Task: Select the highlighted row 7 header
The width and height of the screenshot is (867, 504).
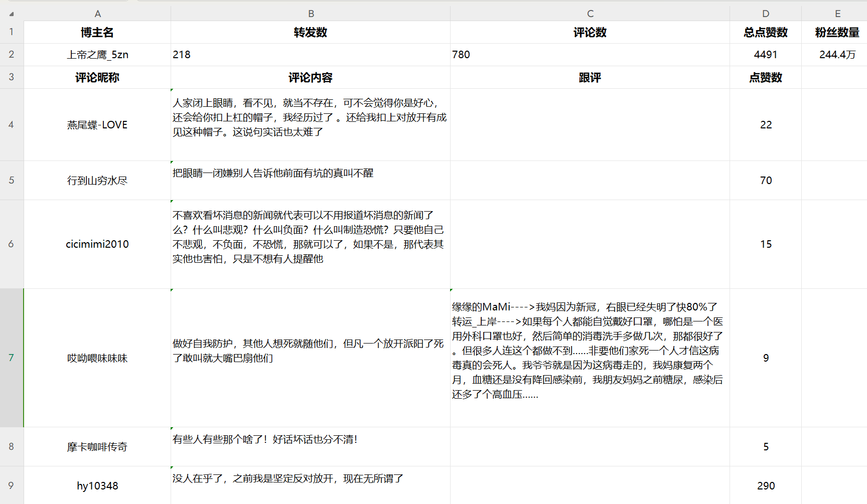Action: (x=12, y=358)
